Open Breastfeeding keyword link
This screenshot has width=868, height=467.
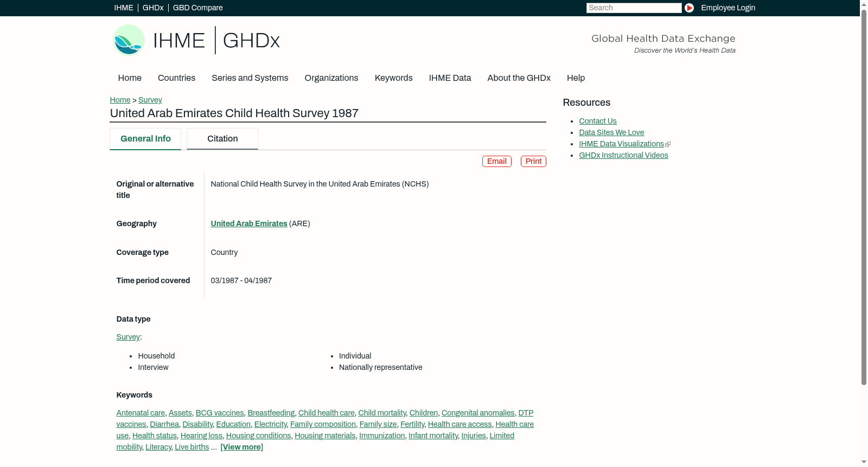[271, 413]
